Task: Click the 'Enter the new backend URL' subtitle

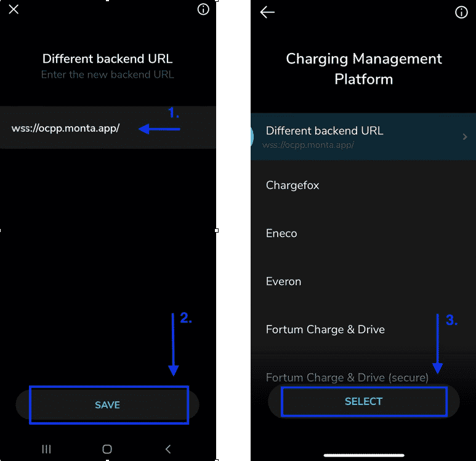Action: pyautogui.click(x=108, y=74)
